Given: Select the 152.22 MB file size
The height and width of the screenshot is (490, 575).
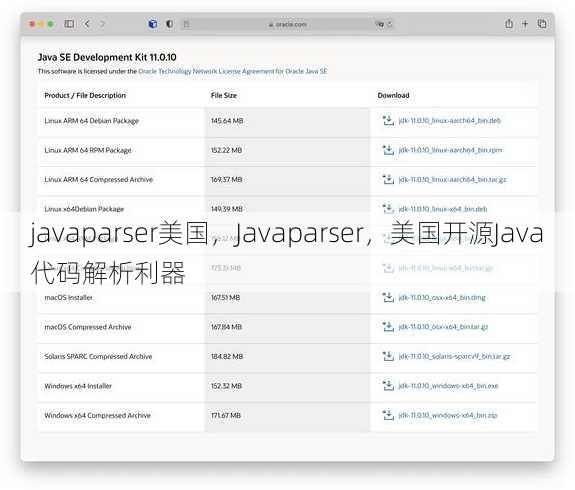Looking at the screenshot, I should (x=226, y=150).
